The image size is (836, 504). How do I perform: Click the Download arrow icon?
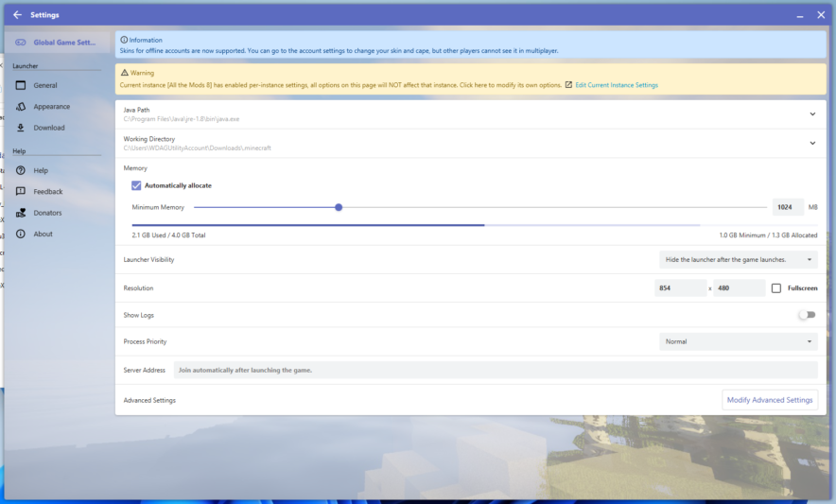click(21, 128)
